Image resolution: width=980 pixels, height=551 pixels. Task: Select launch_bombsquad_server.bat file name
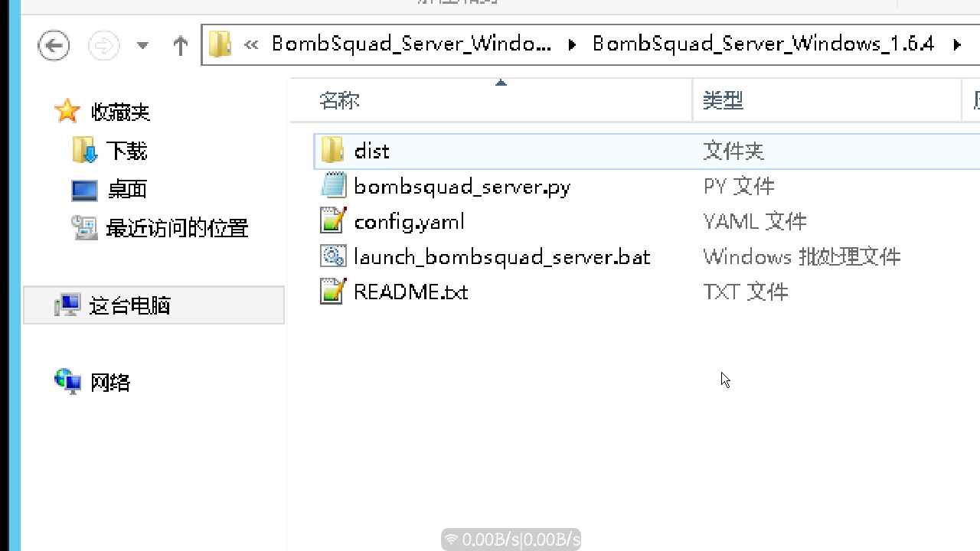click(x=501, y=256)
